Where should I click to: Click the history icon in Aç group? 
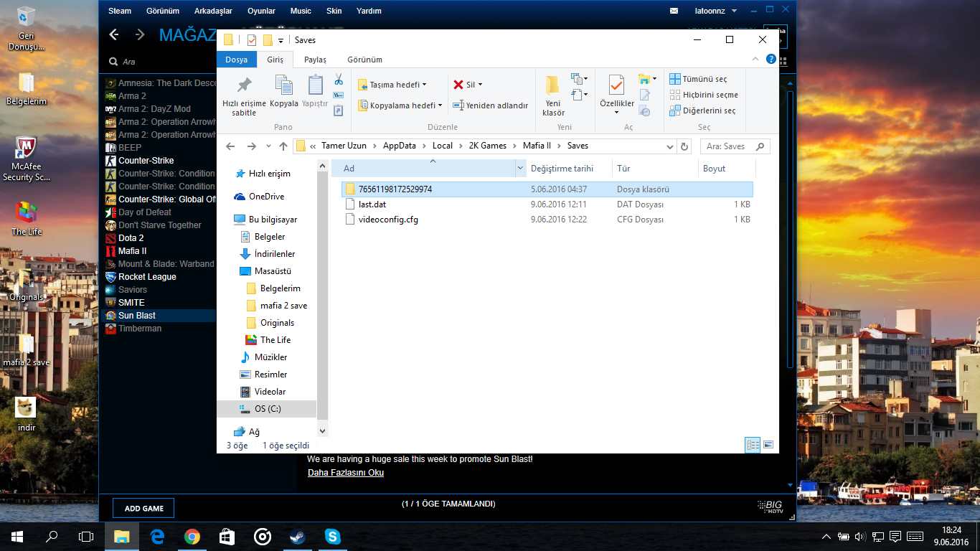click(644, 110)
